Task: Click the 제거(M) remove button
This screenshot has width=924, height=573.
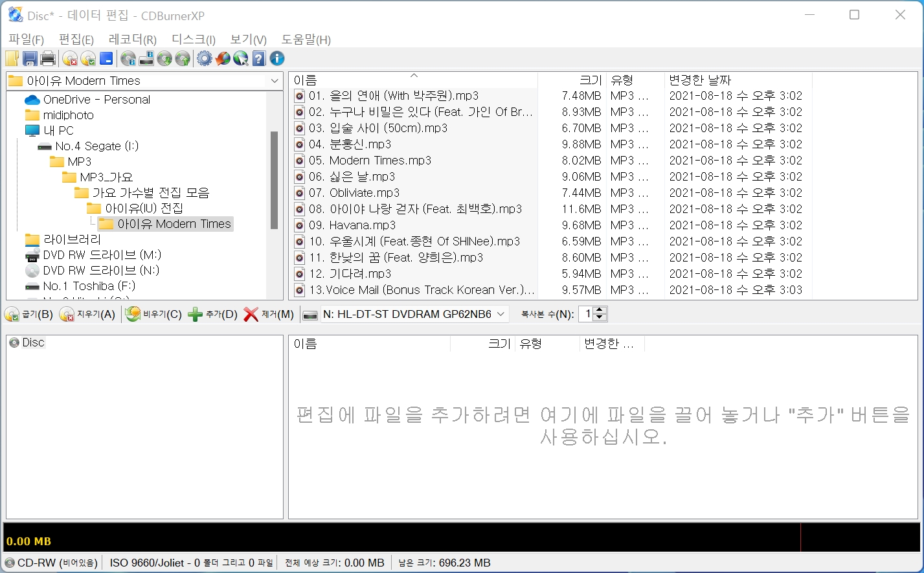Action: (x=269, y=315)
